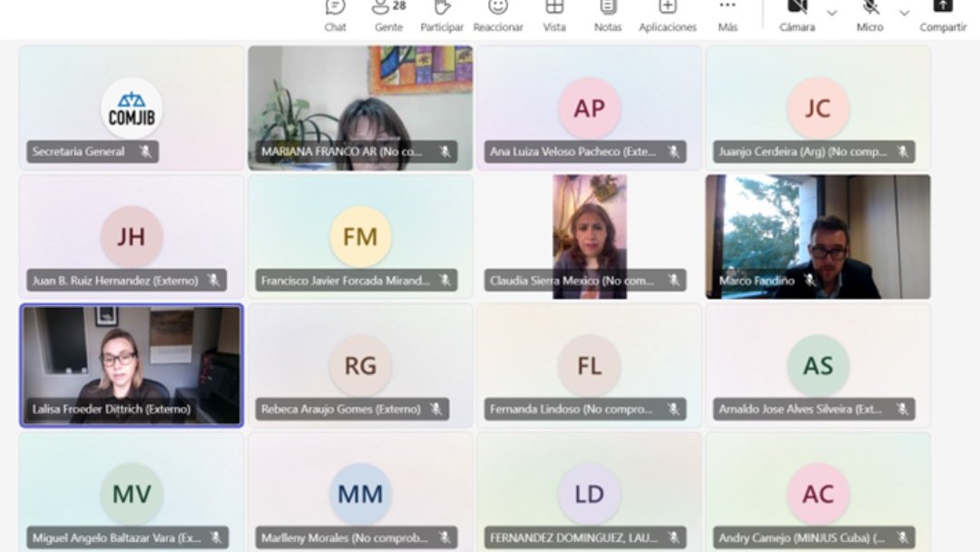980x552 pixels.
Task: Select Marco Fandiño video tile
Action: 818,237
